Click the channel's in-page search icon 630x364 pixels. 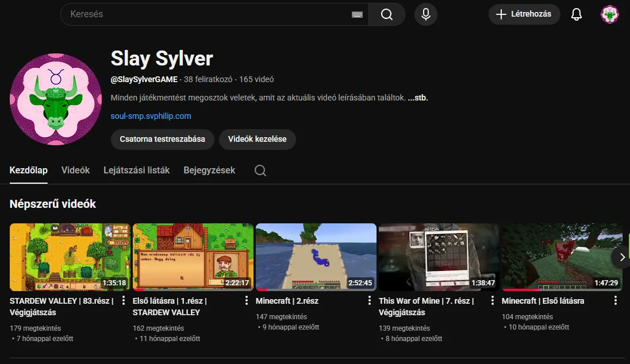pos(260,170)
